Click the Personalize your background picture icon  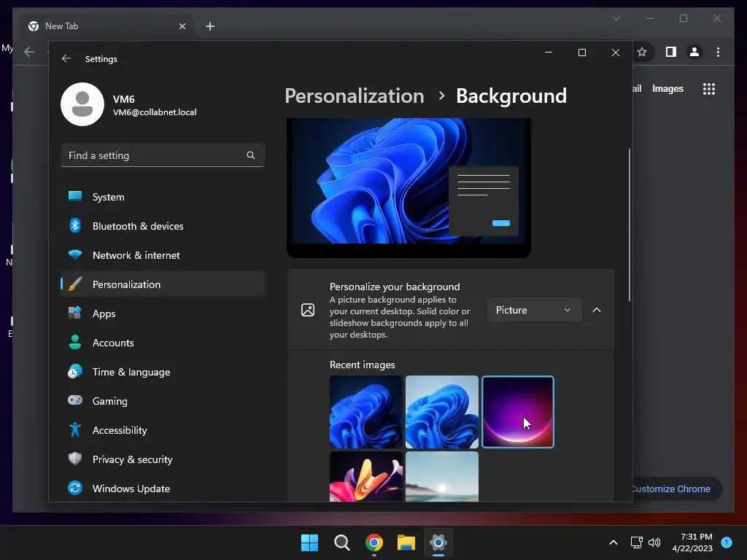click(308, 310)
